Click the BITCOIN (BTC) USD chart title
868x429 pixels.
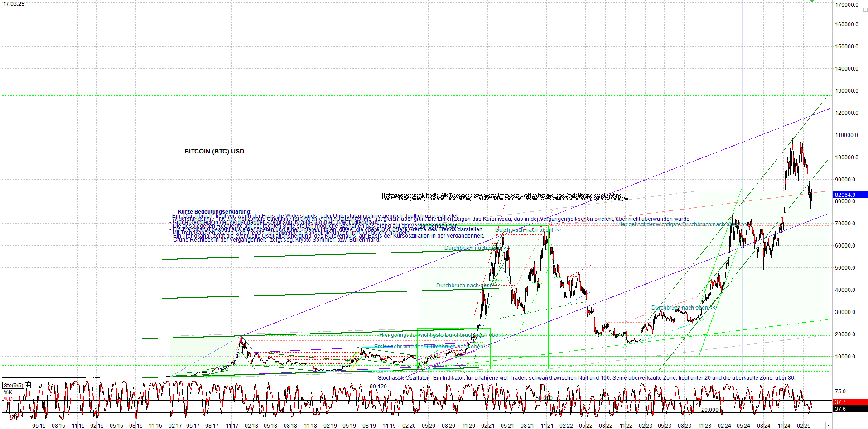[x=213, y=151]
